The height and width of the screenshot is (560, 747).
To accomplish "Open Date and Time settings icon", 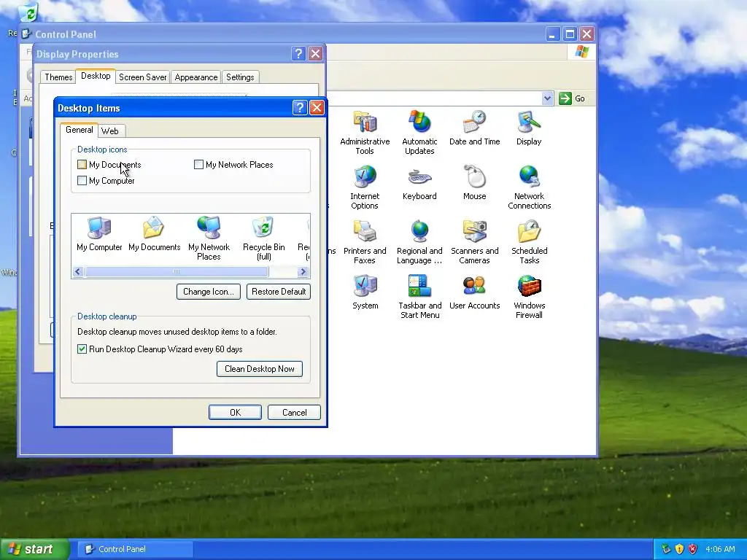I will (474, 128).
